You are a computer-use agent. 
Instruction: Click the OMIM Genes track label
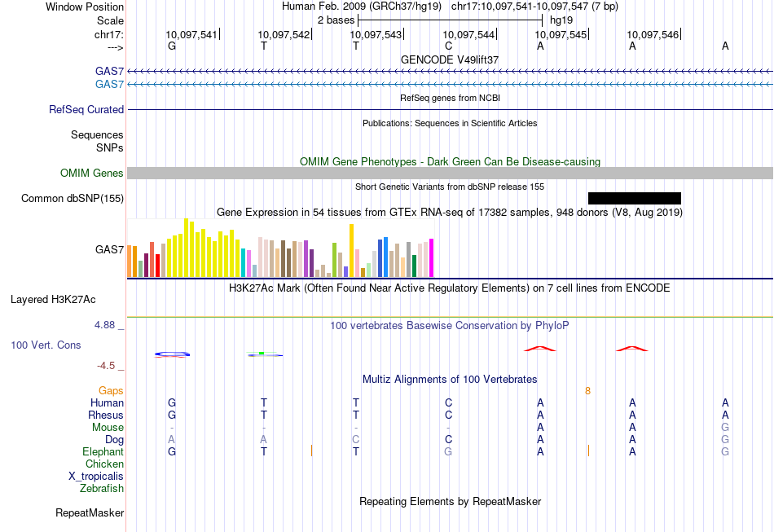[92, 173]
